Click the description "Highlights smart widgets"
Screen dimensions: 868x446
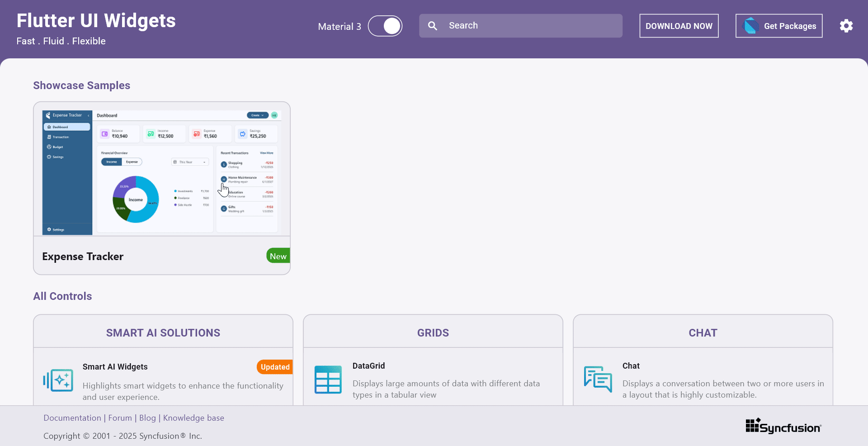183,391
